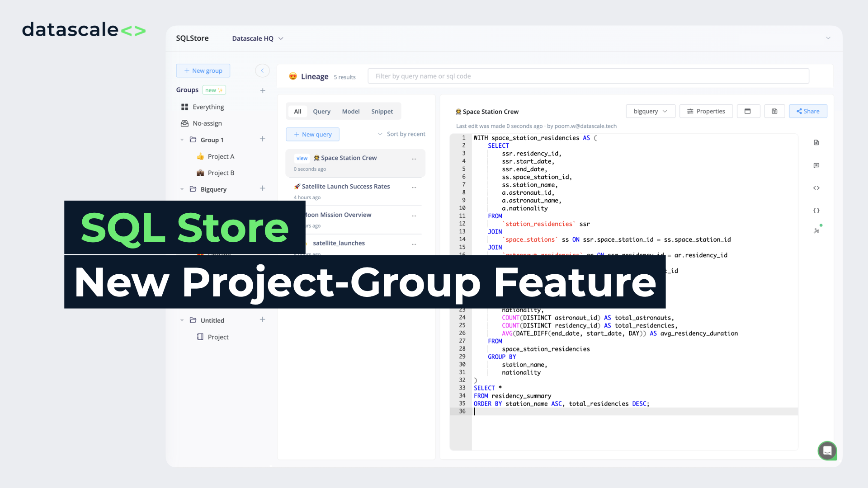Click the view badge on Space Station Crew
This screenshot has width=868, height=488.
[302, 158]
